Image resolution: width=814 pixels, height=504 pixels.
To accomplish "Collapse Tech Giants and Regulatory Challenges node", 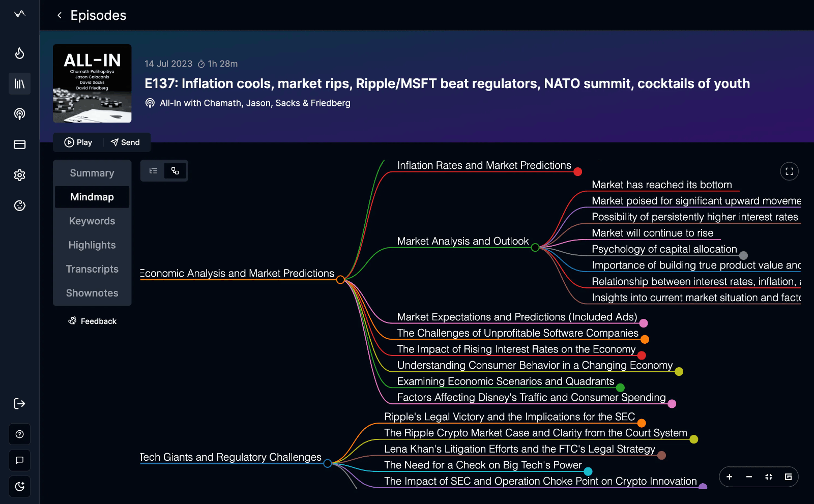I will (x=328, y=463).
